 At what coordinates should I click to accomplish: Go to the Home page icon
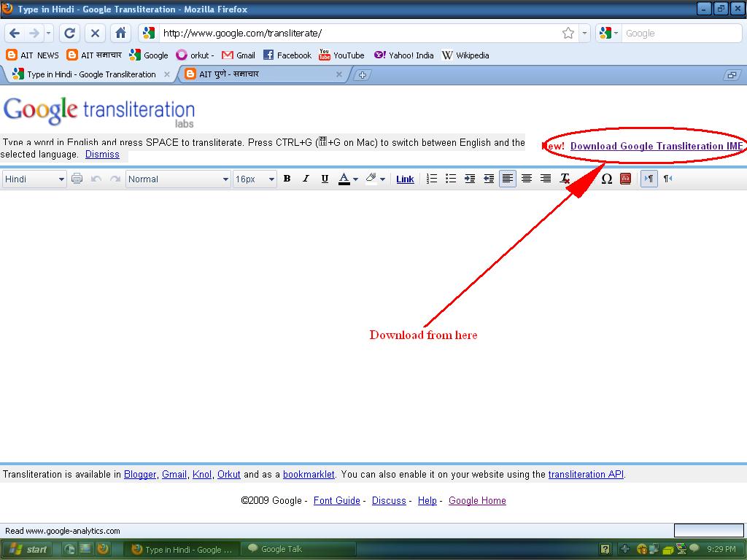(120, 34)
